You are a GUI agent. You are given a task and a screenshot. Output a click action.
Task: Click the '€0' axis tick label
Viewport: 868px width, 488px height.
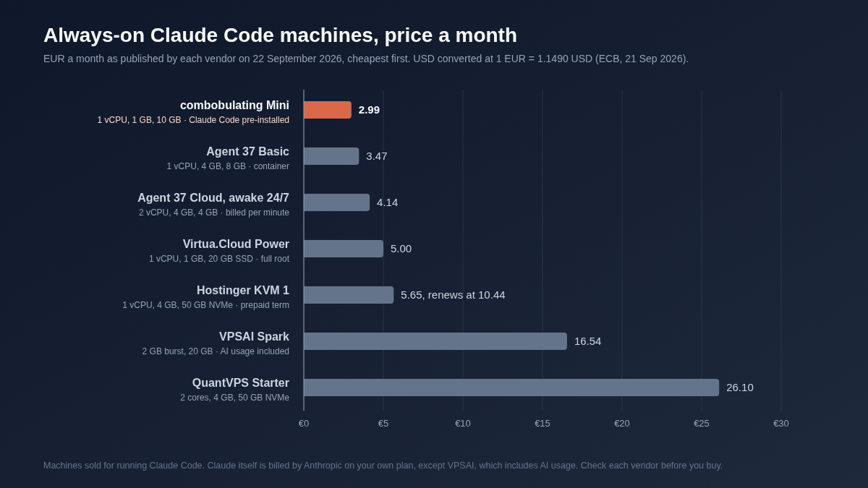304,424
